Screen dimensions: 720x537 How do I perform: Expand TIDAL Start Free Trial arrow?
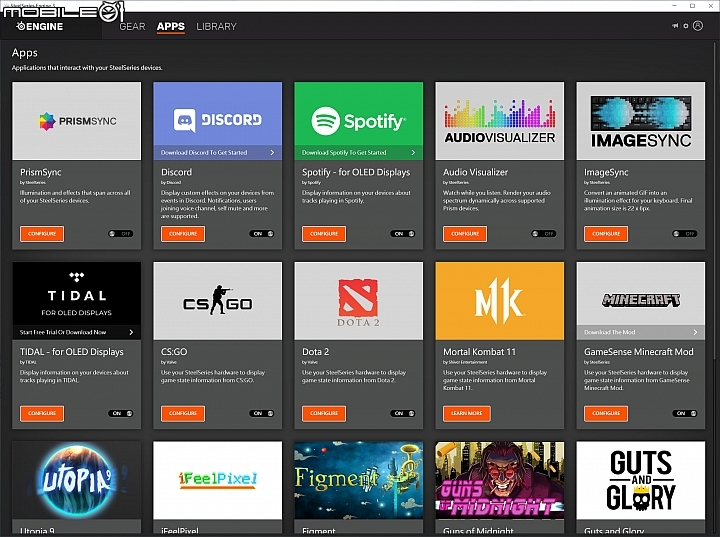(131, 332)
